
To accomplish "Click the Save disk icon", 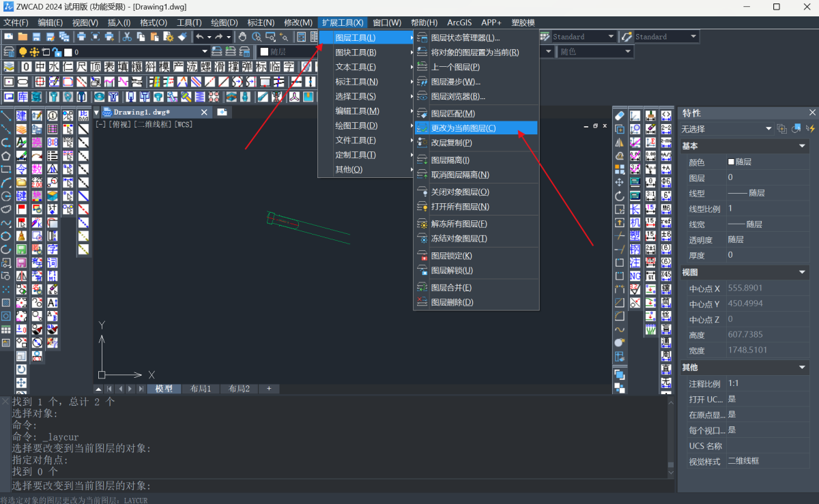I will coord(35,37).
